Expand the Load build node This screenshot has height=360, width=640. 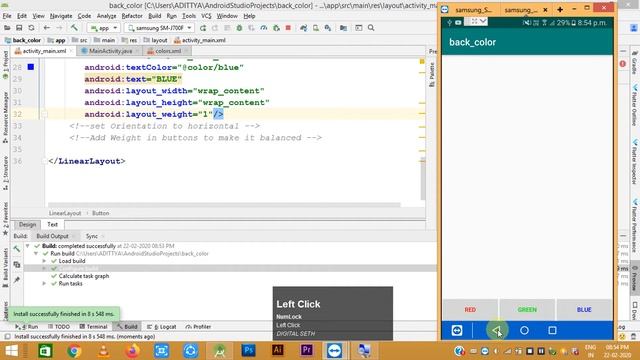(44, 261)
